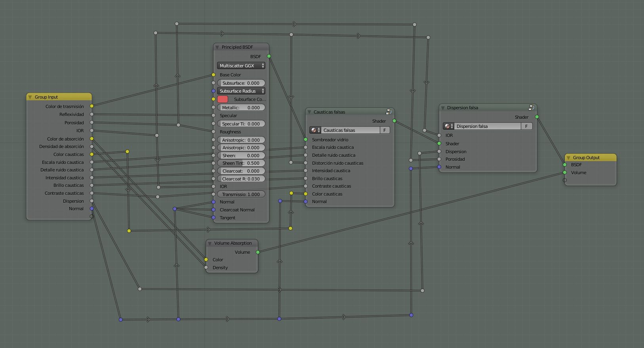Open the Subsurface Radius dropdown
Image resolution: width=644 pixels, height=348 pixels.
[x=241, y=91]
